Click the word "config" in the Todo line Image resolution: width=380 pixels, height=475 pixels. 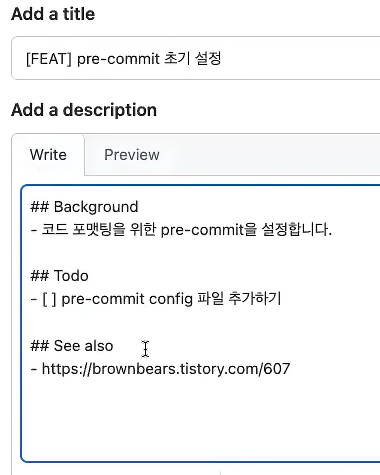[171, 299]
